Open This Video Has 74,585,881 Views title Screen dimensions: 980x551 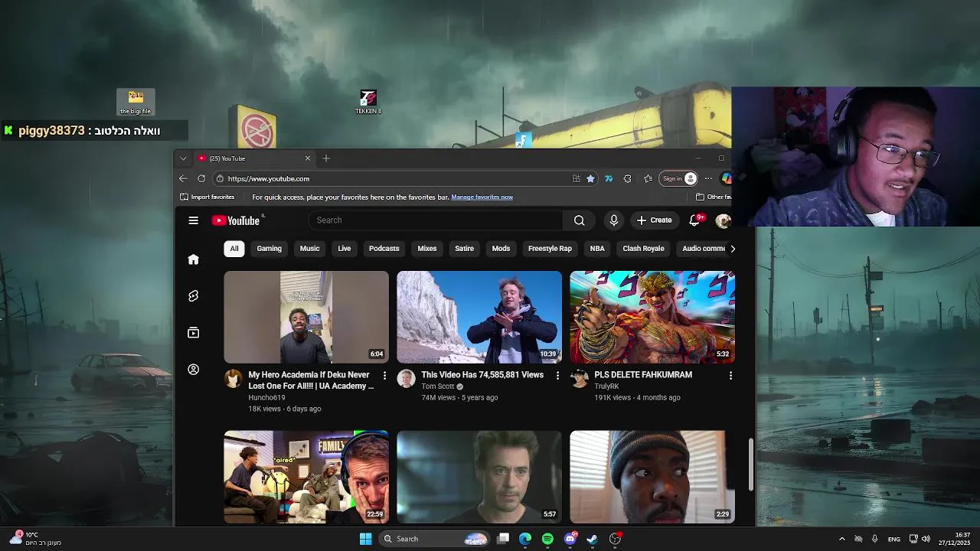pos(482,375)
